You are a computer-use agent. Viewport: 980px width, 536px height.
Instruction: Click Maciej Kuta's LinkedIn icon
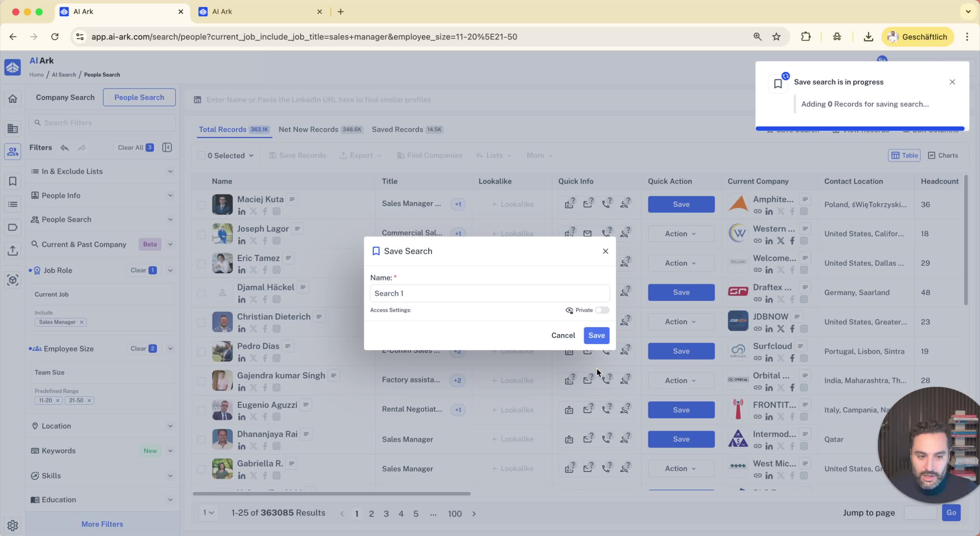[x=241, y=211]
